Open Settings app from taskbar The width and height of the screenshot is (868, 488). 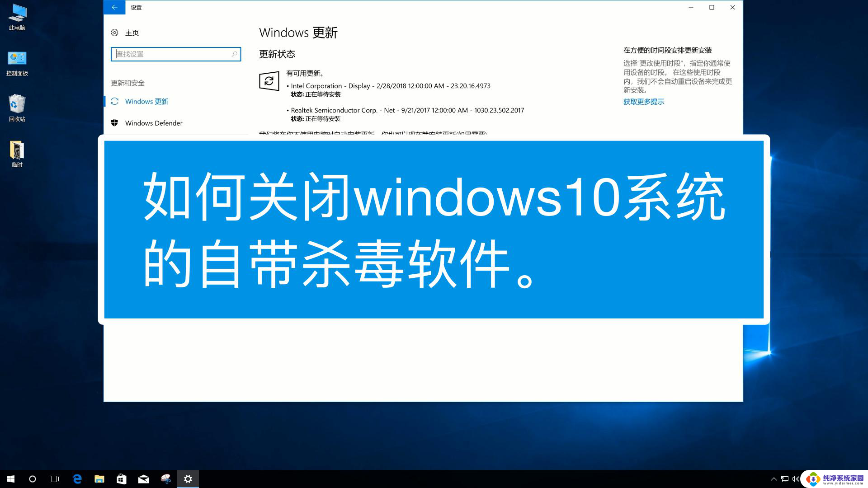point(189,479)
